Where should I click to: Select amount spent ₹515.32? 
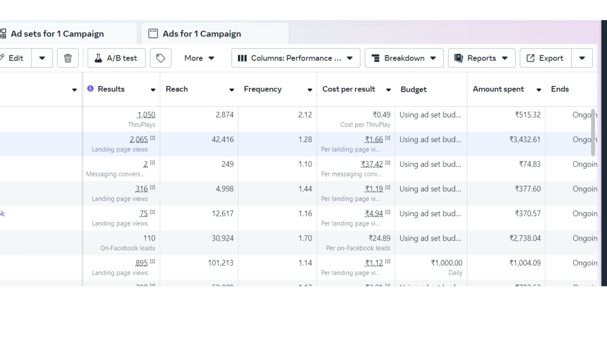click(x=528, y=115)
